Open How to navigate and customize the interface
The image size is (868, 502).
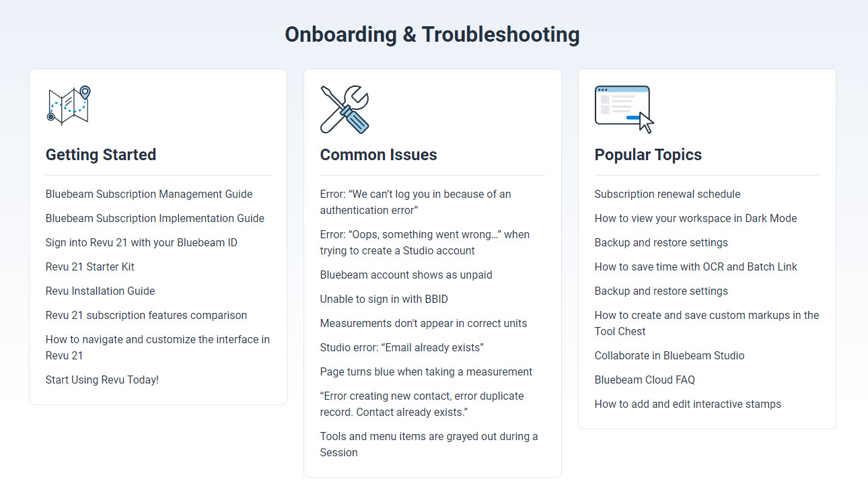[x=157, y=347]
